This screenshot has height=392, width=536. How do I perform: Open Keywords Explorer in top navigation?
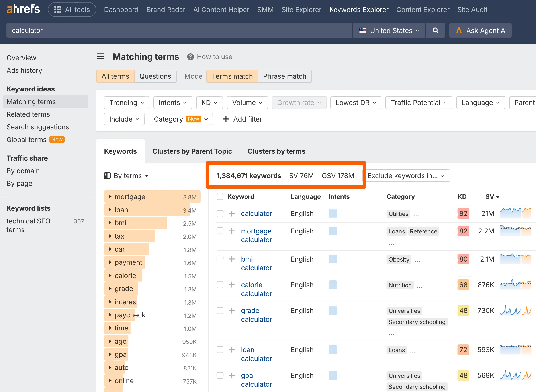[x=359, y=10]
